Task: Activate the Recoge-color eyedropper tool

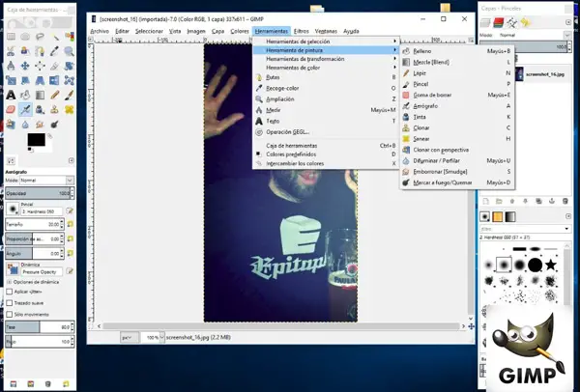Action: 282,88
